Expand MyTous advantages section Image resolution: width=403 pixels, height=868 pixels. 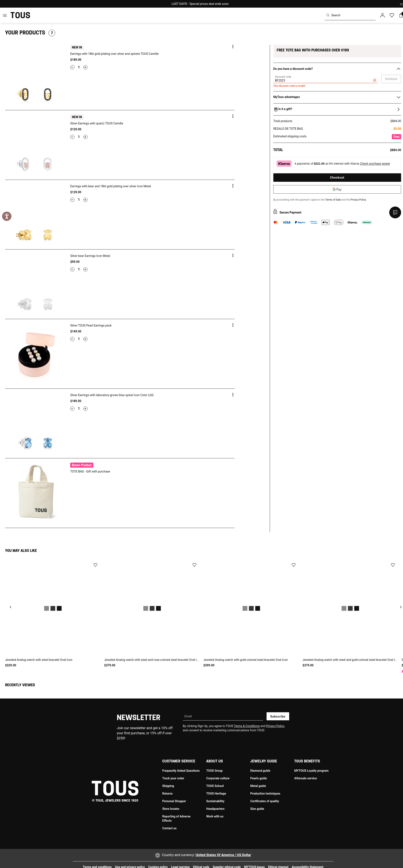click(337, 97)
